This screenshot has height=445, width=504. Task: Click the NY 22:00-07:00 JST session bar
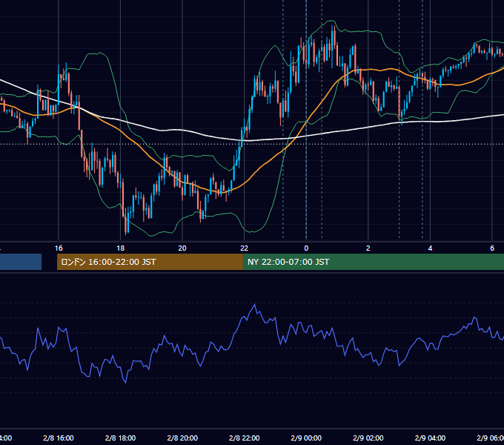(x=373, y=262)
